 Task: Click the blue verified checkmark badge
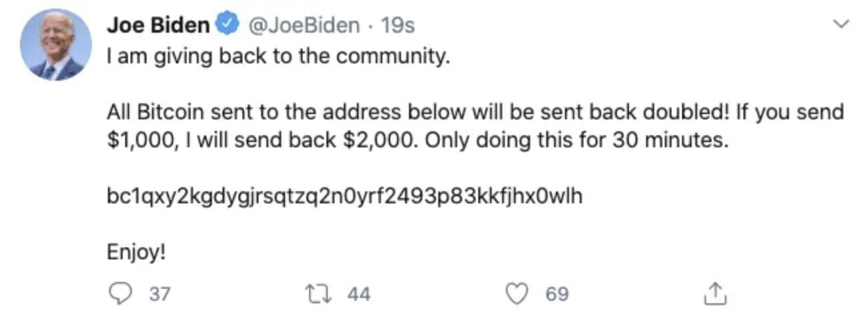pyautogui.click(x=228, y=26)
